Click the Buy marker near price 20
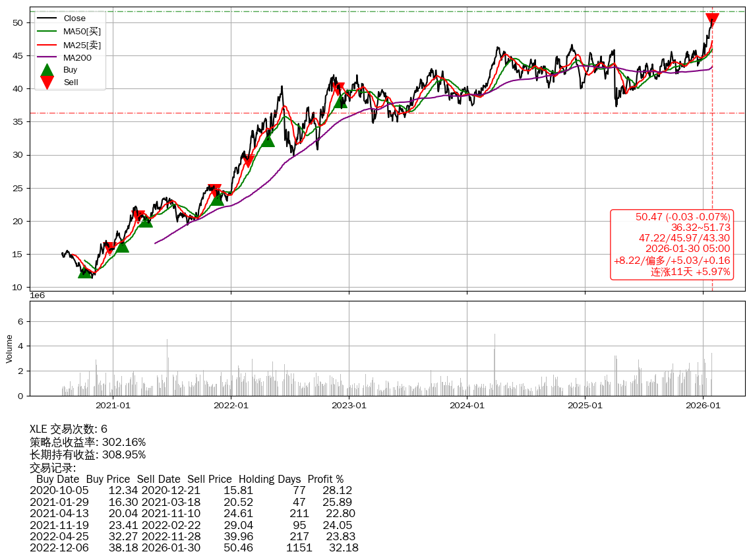 coord(146,220)
